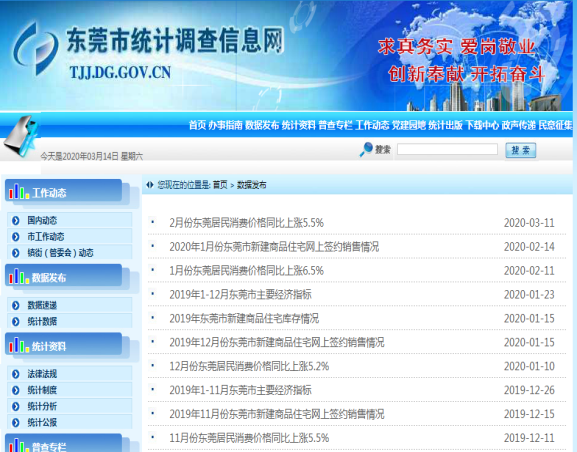Select 统计分析 in the sidebar

(x=42, y=406)
